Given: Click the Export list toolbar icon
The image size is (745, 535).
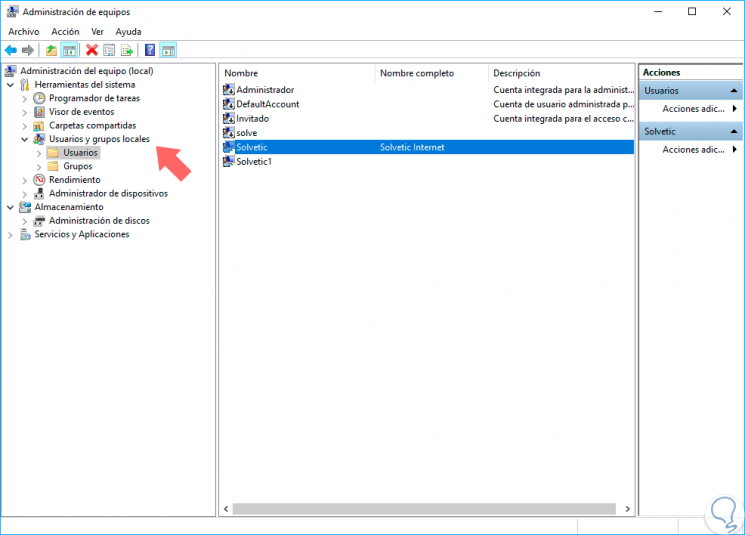Looking at the screenshot, I should [x=127, y=50].
